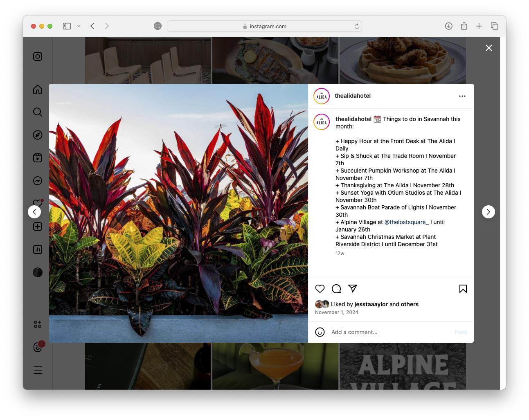Go to previous post arrow
Viewport: 529px width, 420px height.
34,212
